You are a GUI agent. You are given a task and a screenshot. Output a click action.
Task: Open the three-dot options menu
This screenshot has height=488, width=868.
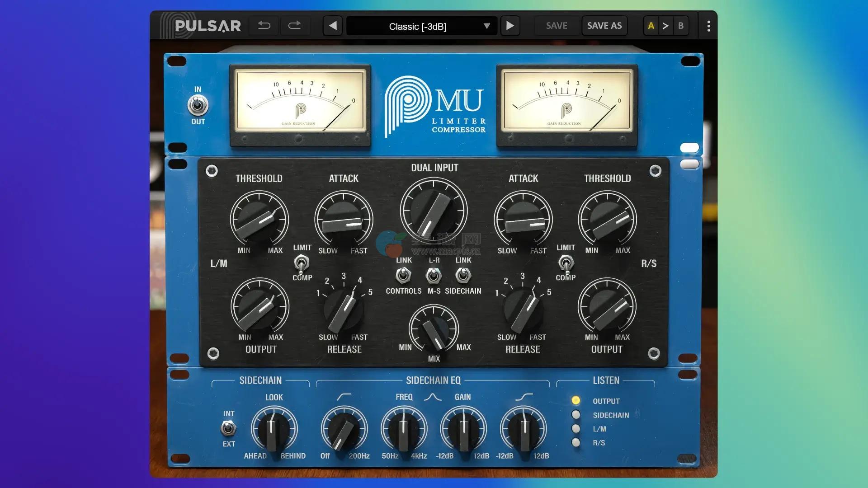pos(708,26)
